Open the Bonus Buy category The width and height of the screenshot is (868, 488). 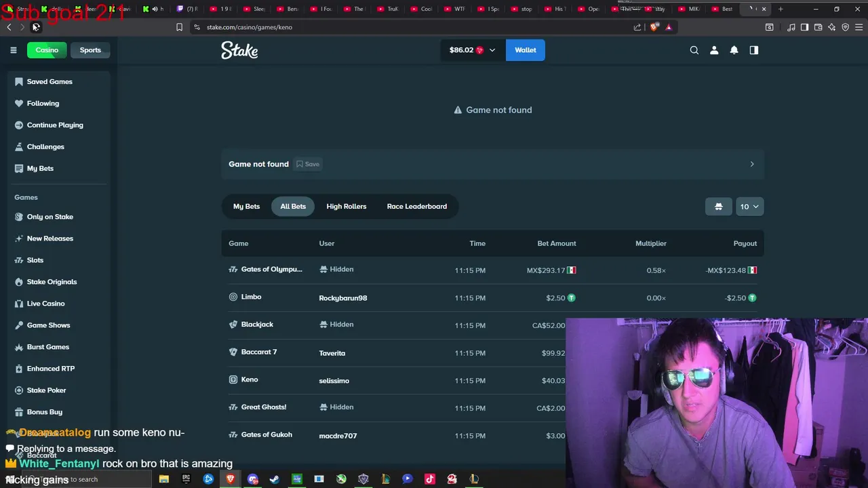tap(45, 412)
